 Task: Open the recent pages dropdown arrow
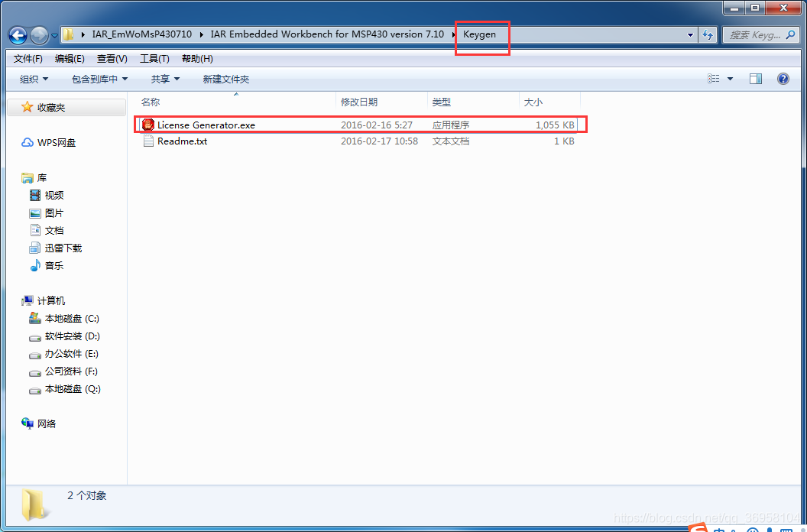tap(54, 36)
